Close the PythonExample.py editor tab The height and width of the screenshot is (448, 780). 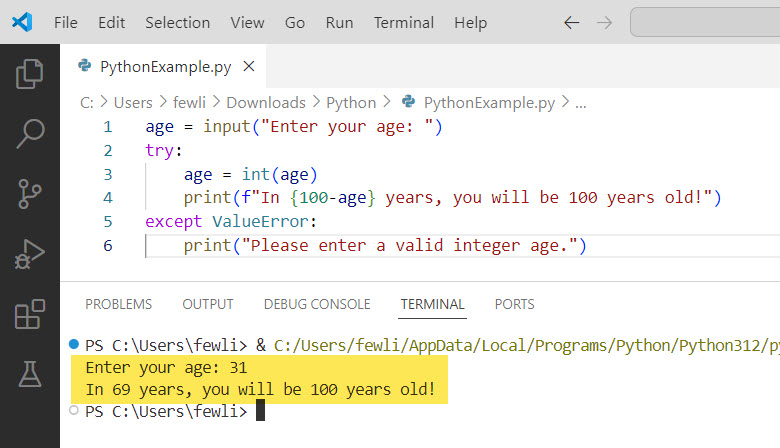[249, 66]
